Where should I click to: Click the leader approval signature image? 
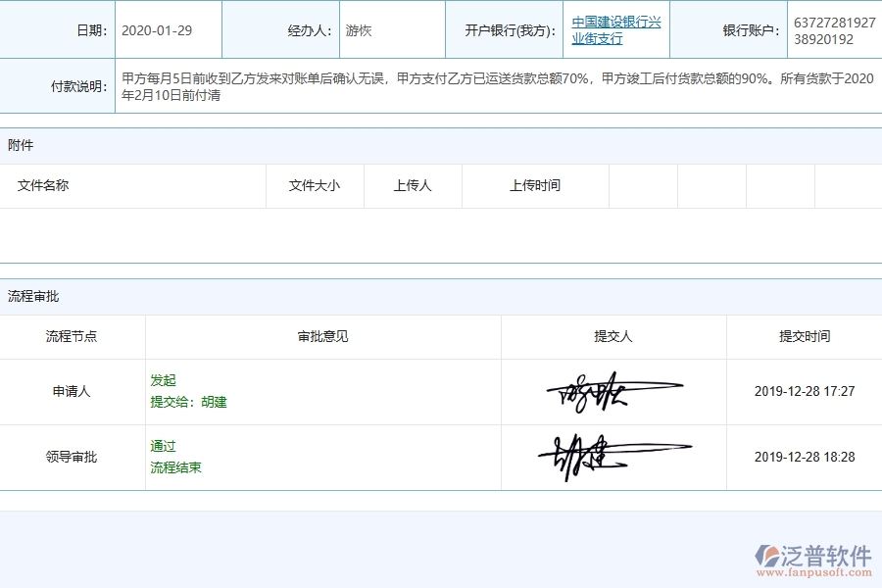pyautogui.click(x=615, y=456)
